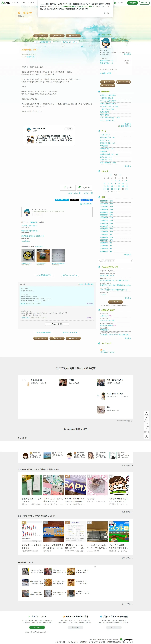Screen dimensions: 151x644
Task: Open recommended article 昨日一緒に過ごした人
Action: 115,380
